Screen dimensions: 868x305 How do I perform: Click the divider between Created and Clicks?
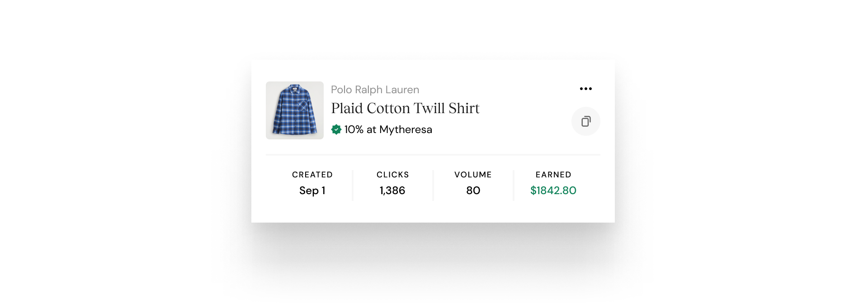353,185
